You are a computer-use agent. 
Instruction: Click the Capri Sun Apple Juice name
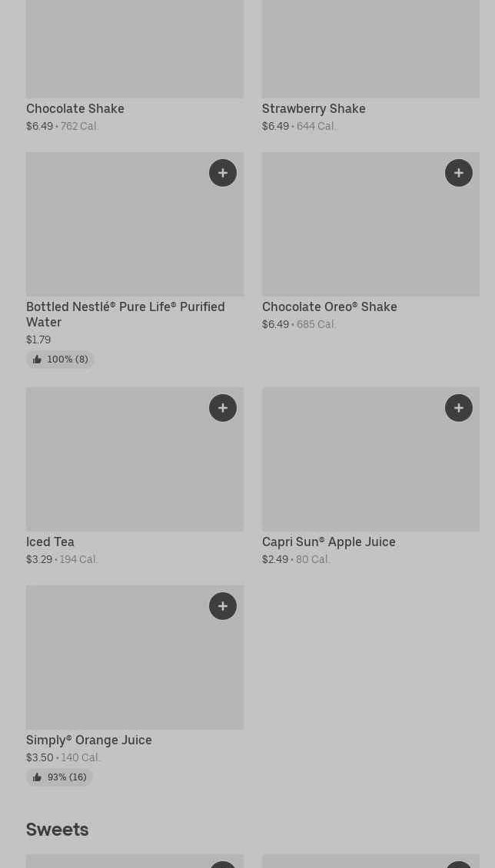328,542
